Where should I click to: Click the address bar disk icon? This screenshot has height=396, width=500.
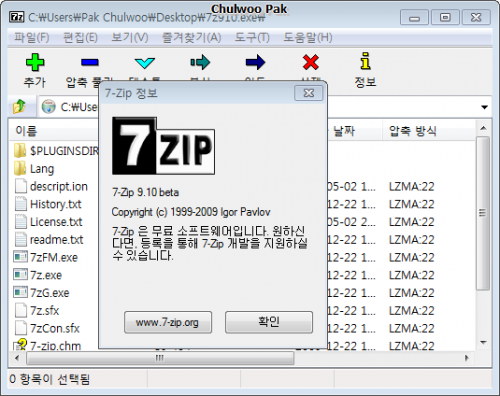pos(49,107)
